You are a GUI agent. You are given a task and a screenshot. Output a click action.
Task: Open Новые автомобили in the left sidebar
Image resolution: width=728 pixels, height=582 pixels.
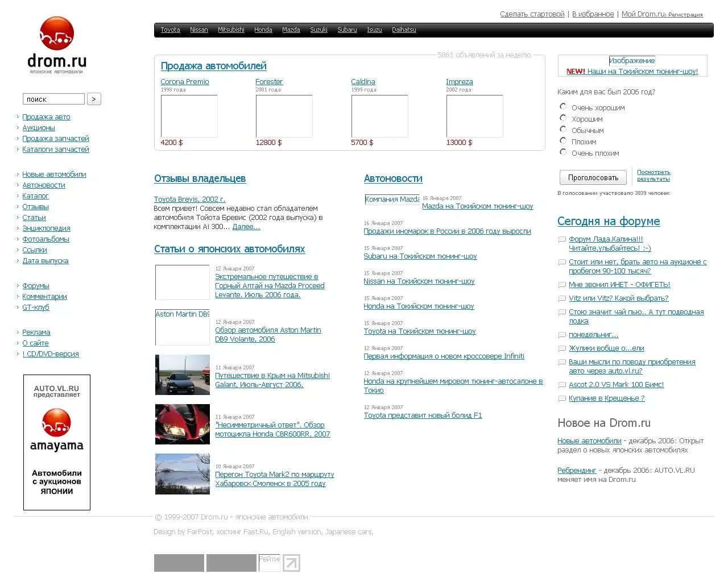(54, 174)
